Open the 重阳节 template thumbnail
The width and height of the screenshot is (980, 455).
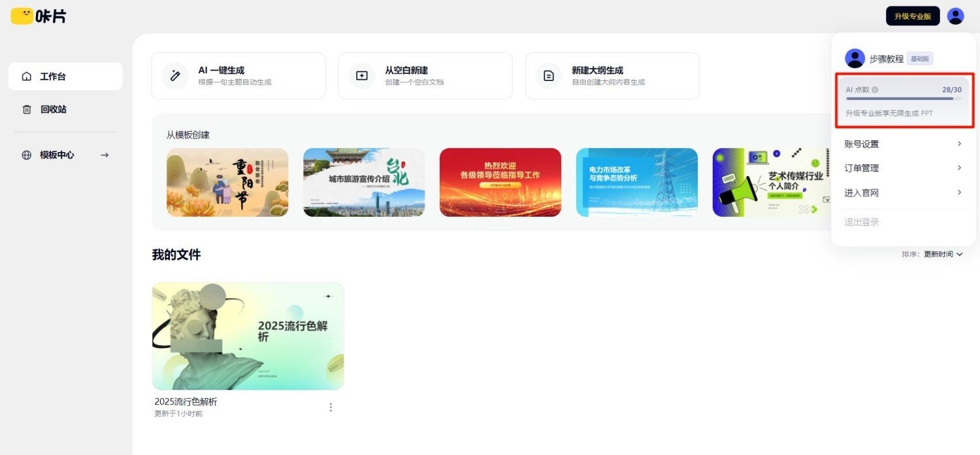point(227,182)
